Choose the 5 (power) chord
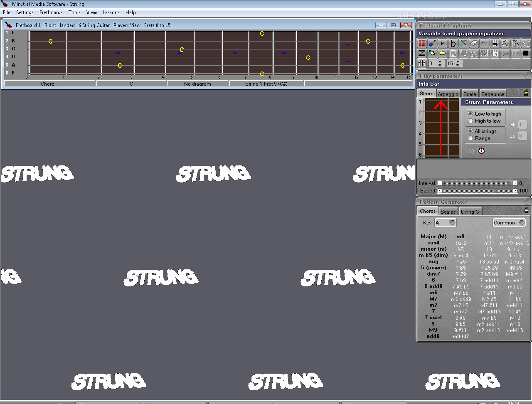This screenshot has height=404, width=532. tap(433, 268)
